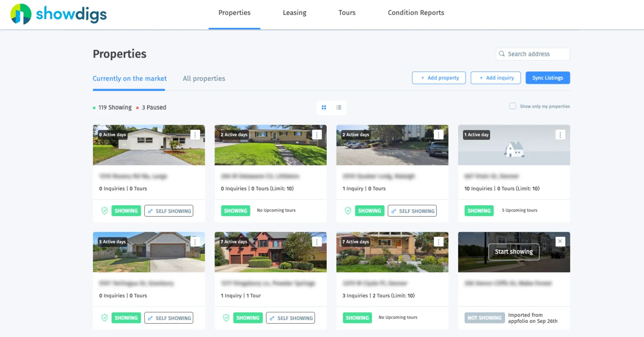Open Condition Reports tab
Image resolution: width=644 pixels, height=337 pixels.
(x=416, y=13)
